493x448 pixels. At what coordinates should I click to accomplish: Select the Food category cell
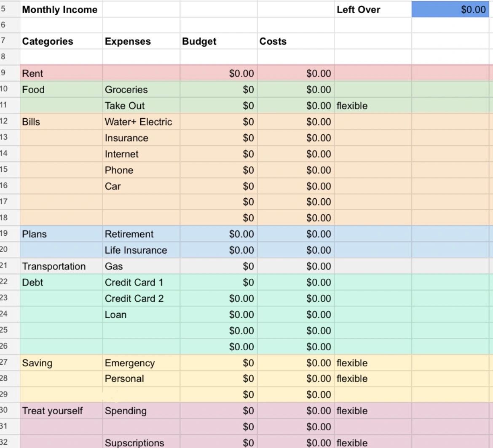point(62,90)
